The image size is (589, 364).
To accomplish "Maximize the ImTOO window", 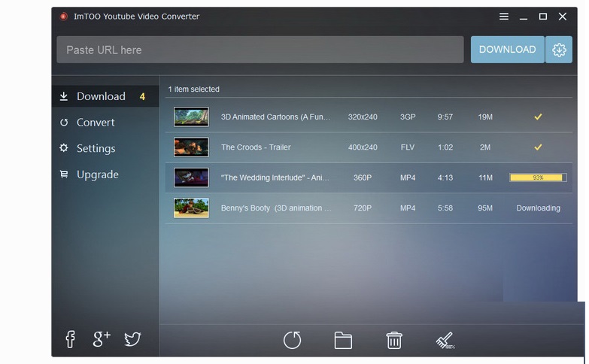I will pyautogui.click(x=543, y=17).
